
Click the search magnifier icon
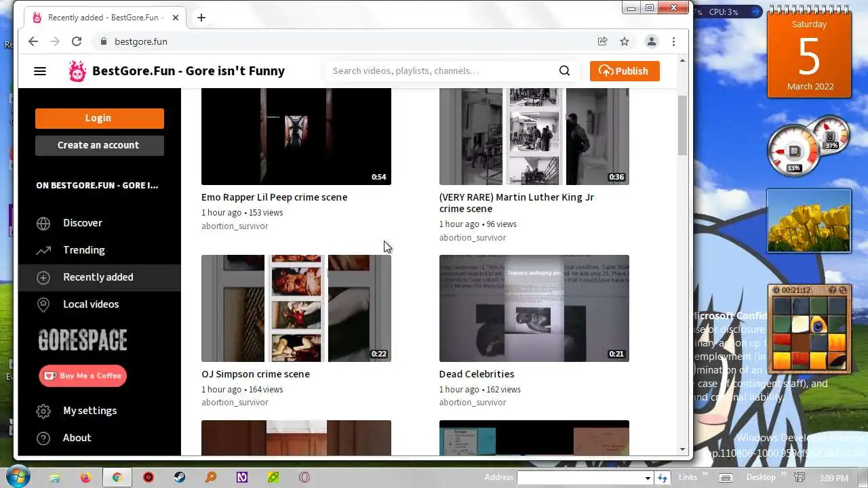564,70
